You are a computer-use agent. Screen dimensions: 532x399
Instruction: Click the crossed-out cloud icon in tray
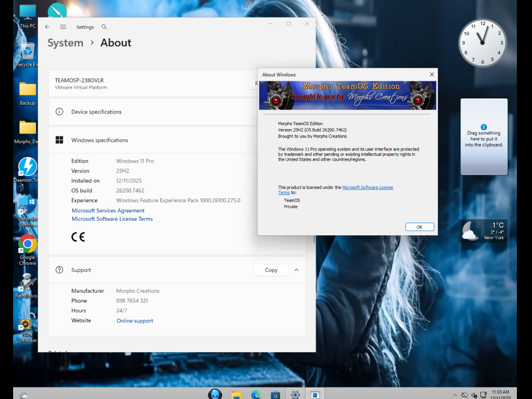pyautogui.click(x=465, y=395)
